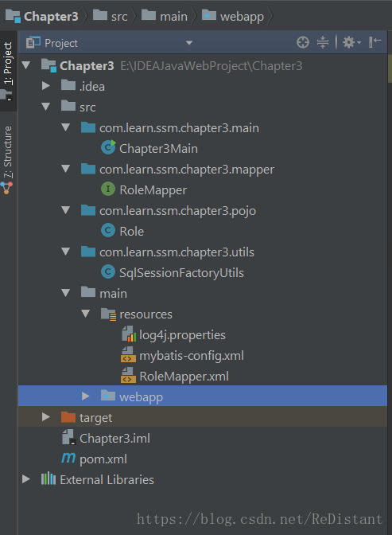Click the .idea folder icon
392x535 pixels.
point(68,85)
